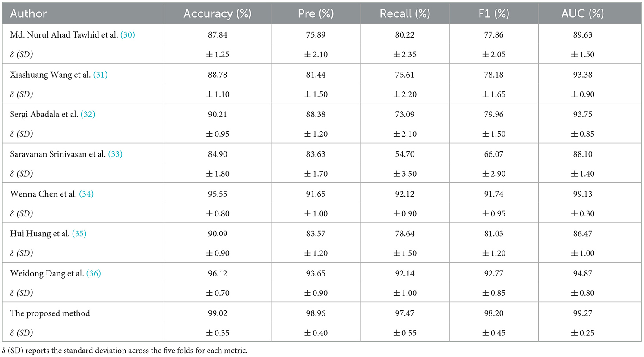Click "The proposed method" row label
Viewport: 644px width, 357px height.
[x=50, y=313]
